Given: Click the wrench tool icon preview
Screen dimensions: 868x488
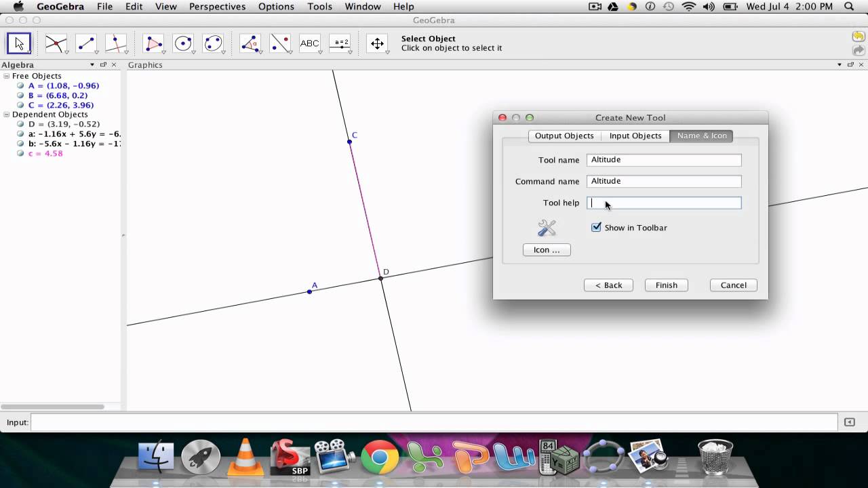Looking at the screenshot, I should click(547, 228).
